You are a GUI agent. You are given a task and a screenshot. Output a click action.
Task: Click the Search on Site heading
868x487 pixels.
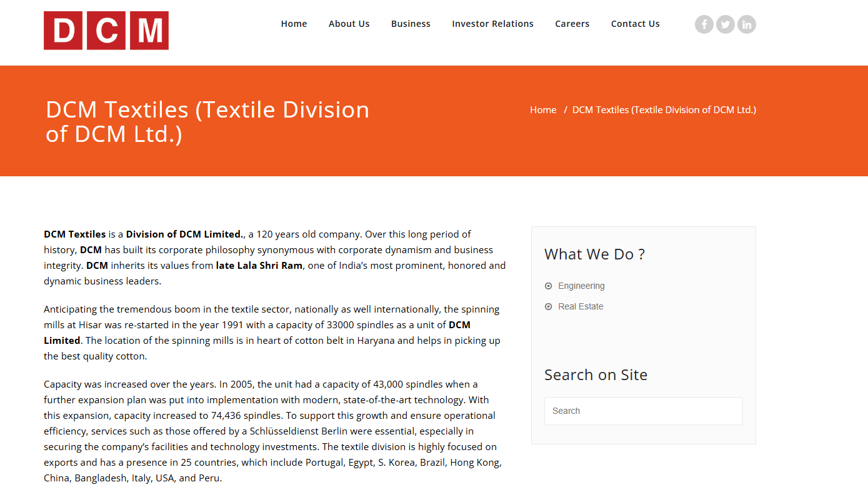click(596, 374)
